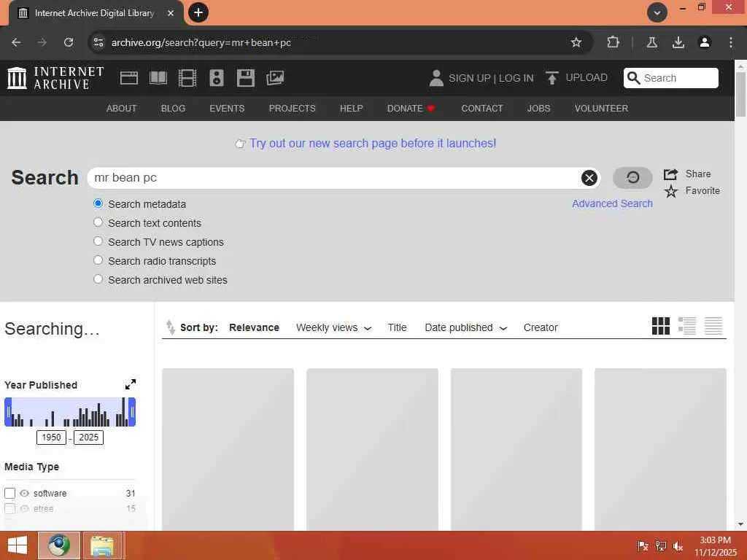Open the Video film strip icon
Image resolution: width=747 pixels, height=560 pixels.
coord(187,78)
